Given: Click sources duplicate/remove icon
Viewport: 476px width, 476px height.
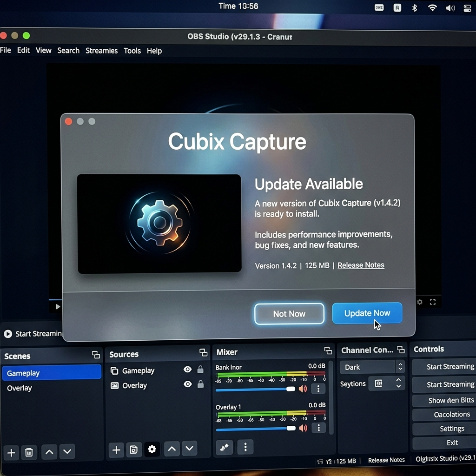Looking at the screenshot, I should (x=133, y=450).
